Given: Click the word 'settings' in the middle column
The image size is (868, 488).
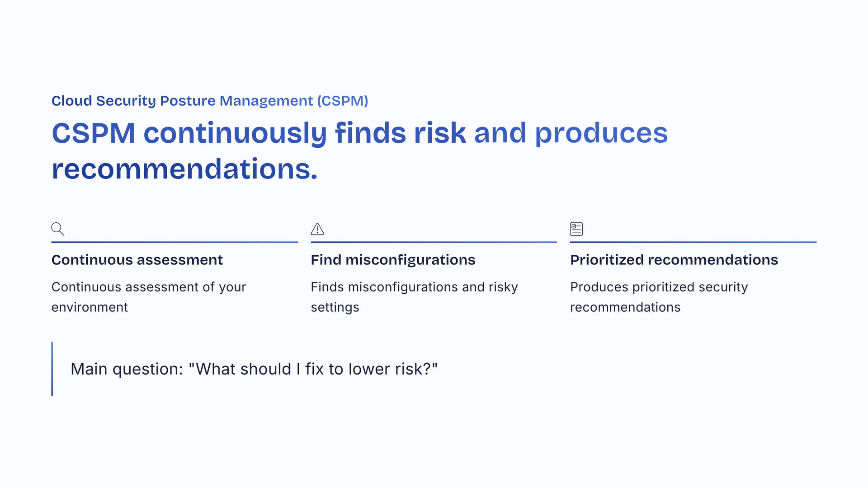Looking at the screenshot, I should click(x=335, y=307).
